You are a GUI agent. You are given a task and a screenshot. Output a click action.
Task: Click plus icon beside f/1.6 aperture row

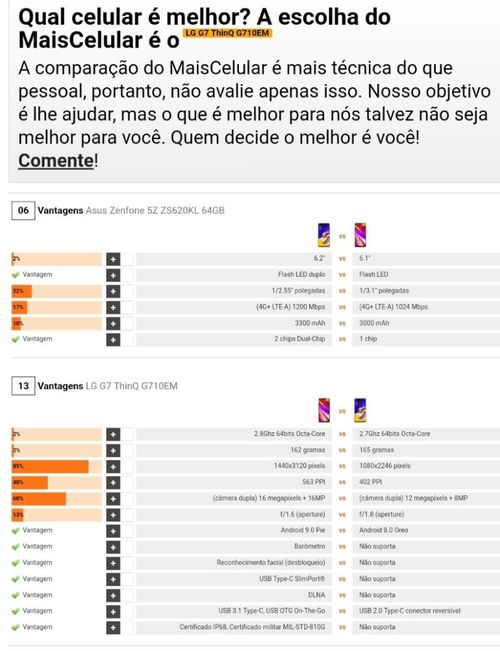(113, 515)
